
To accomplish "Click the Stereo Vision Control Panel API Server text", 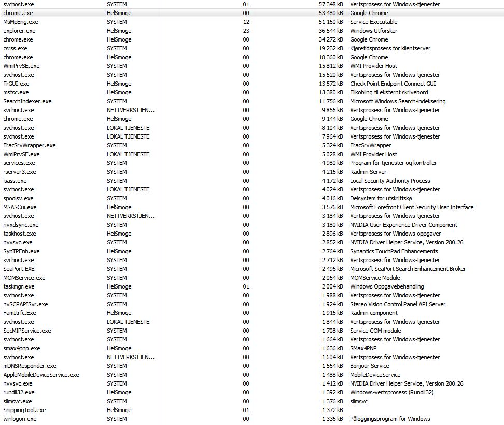I will [398, 305].
